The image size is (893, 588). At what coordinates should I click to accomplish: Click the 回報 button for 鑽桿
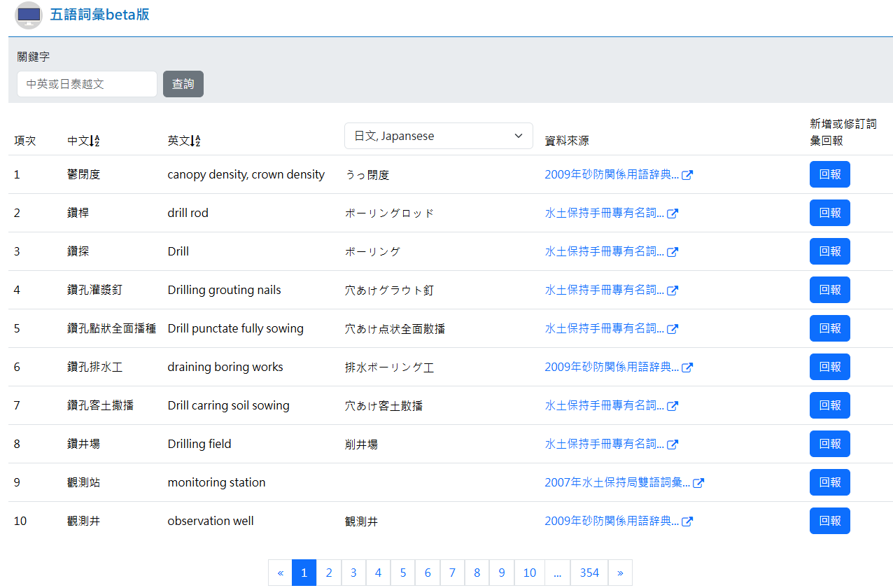pos(829,213)
